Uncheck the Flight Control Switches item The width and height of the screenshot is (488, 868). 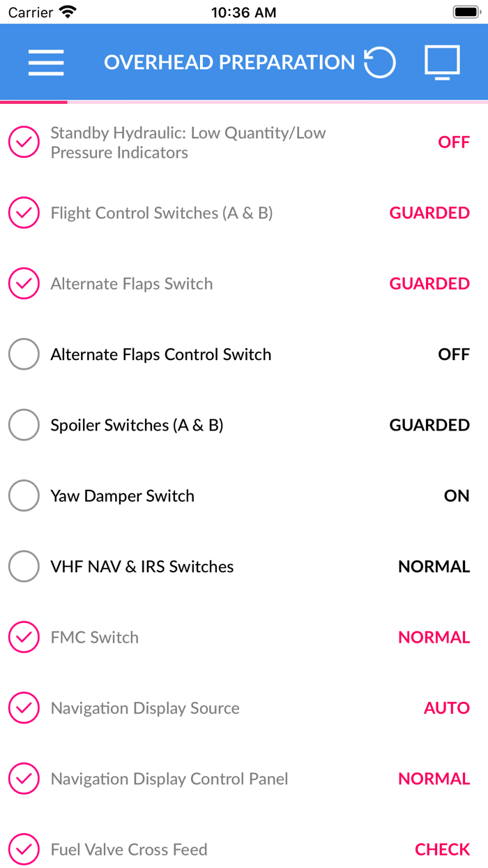[23, 213]
